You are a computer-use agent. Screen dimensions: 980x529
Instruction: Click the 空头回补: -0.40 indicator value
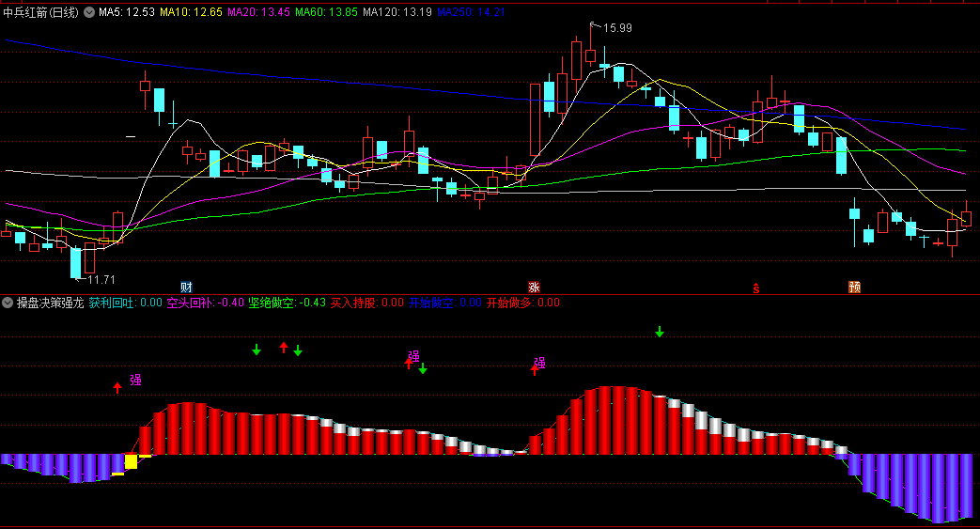click(x=205, y=303)
